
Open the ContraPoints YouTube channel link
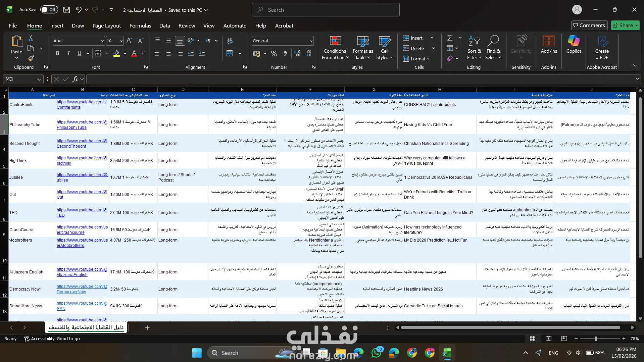[82, 105]
